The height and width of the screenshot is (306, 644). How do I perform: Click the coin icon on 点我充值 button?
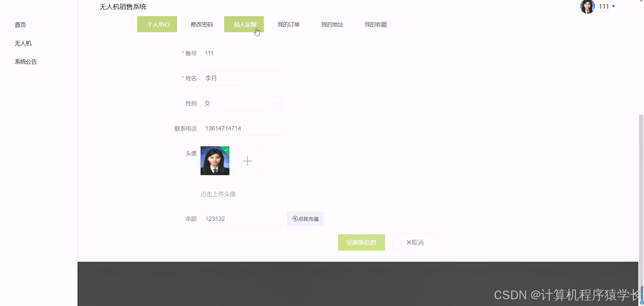[294, 218]
